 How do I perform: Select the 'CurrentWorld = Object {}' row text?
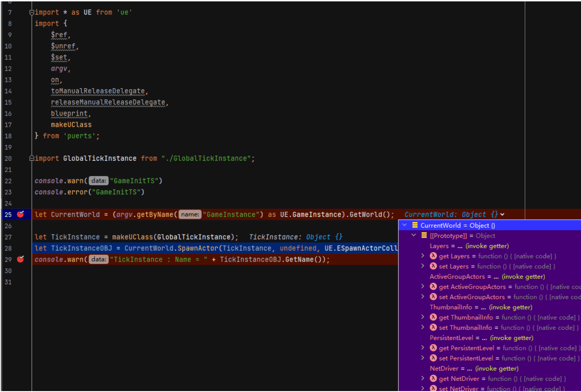pos(458,225)
